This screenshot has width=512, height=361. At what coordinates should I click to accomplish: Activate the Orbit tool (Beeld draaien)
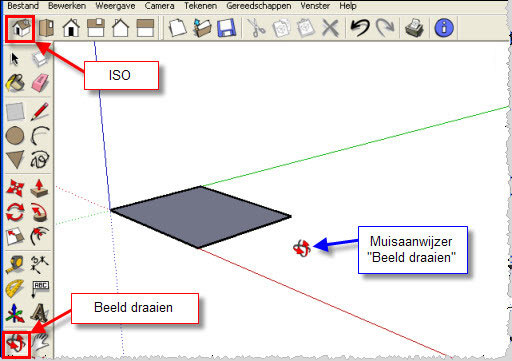pos(16,343)
